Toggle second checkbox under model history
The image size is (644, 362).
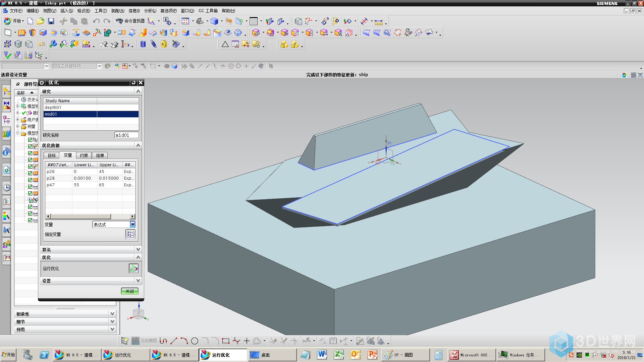click(30, 146)
